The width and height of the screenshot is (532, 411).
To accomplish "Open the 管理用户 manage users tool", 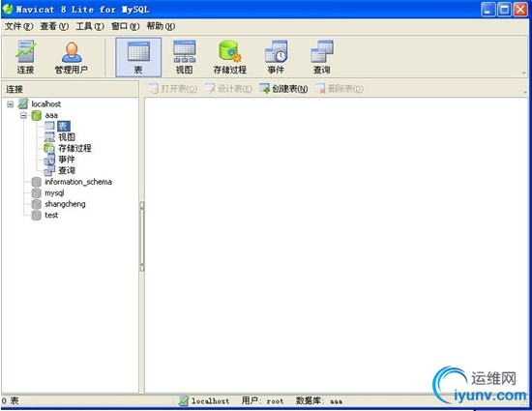I will click(72, 57).
